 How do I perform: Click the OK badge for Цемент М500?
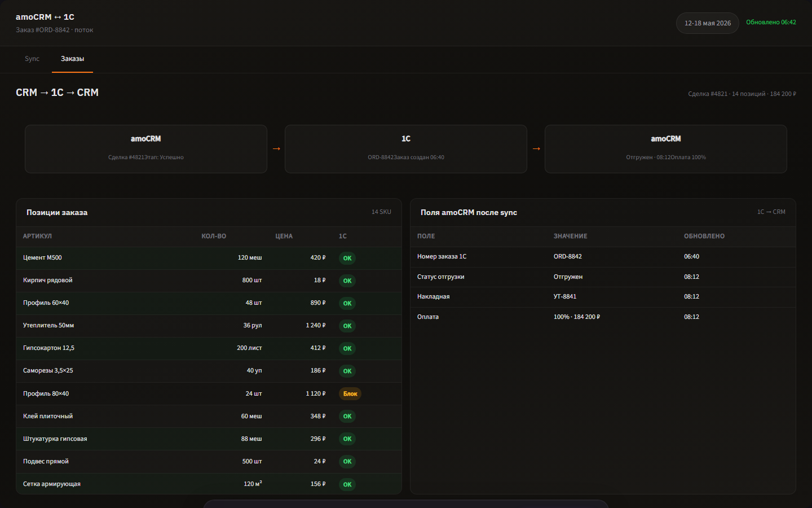click(347, 258)
